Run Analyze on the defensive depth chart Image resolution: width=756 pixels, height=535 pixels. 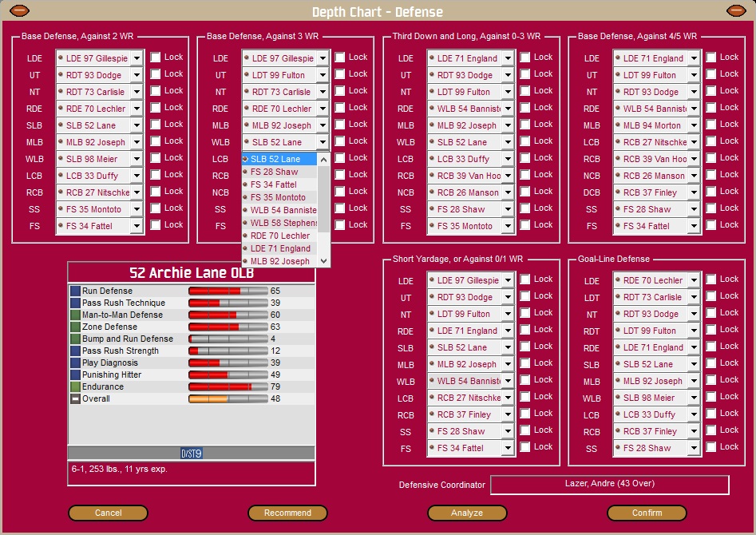(x=467, y=513)
